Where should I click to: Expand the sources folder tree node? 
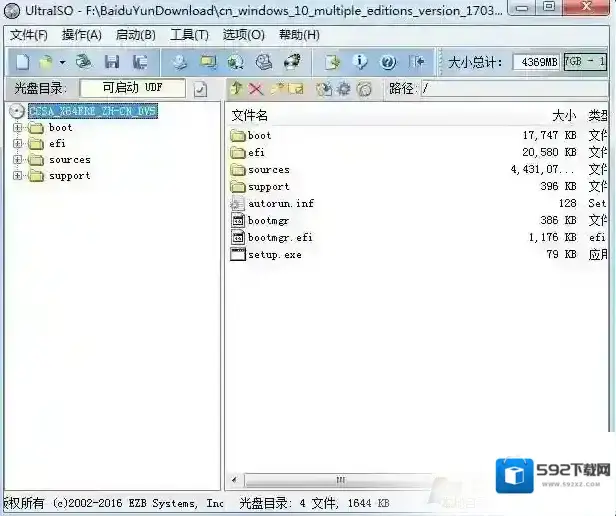tap(18, 160)
